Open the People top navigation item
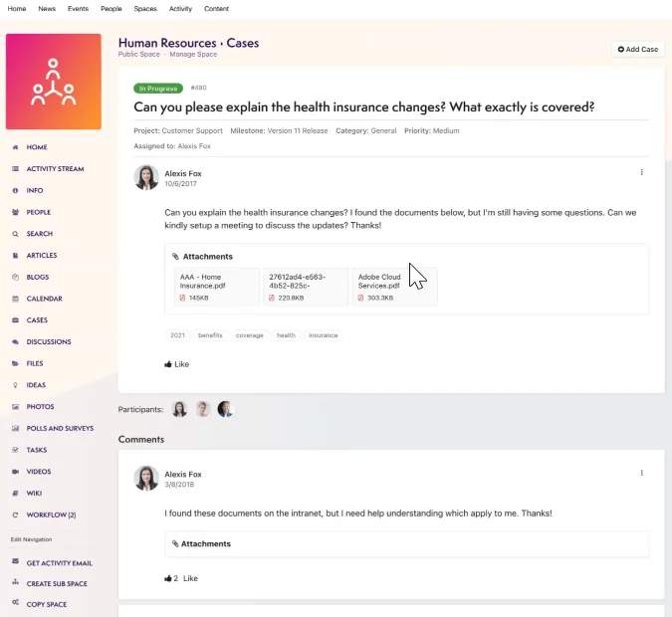The width and height of the screenshot is (672, 617). tap(111, 9)
